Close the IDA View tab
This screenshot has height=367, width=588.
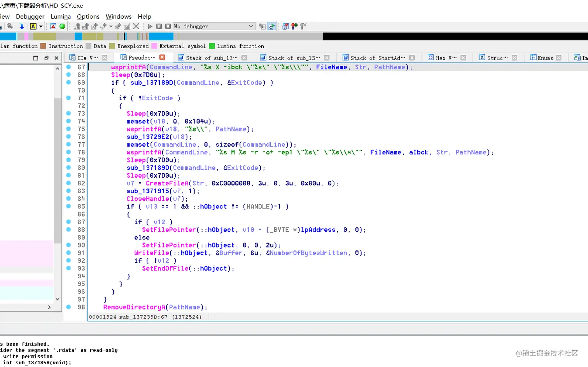104,58
